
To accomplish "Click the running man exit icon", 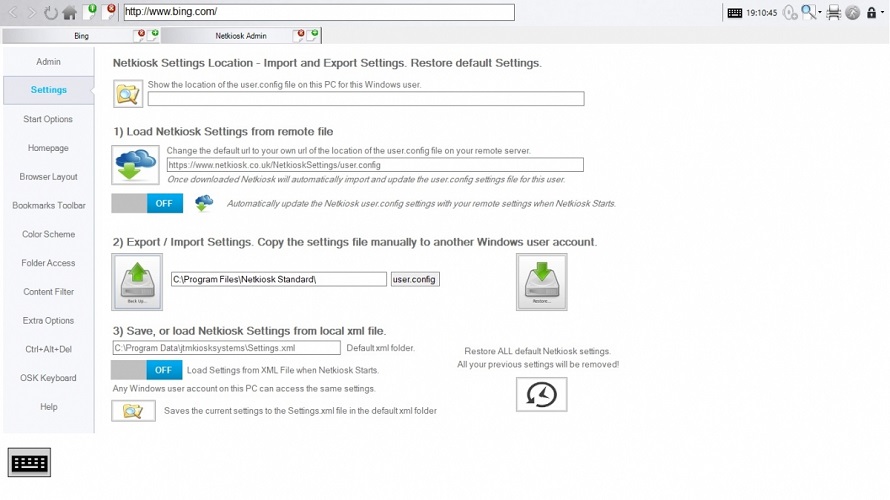I will coord(853,12).
